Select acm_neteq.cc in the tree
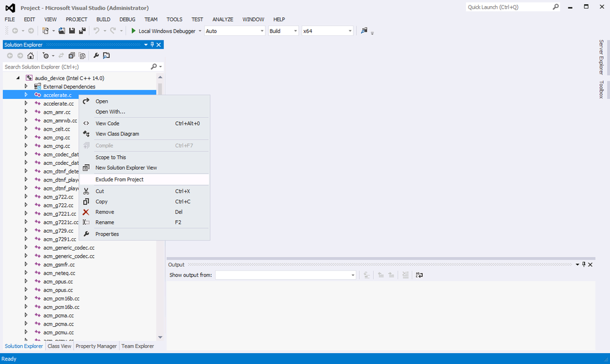610x364 pixels. 59,273
